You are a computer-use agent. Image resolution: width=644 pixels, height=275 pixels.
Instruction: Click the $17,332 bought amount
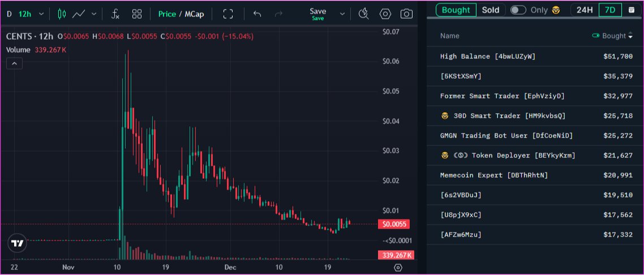coord(618,235)
